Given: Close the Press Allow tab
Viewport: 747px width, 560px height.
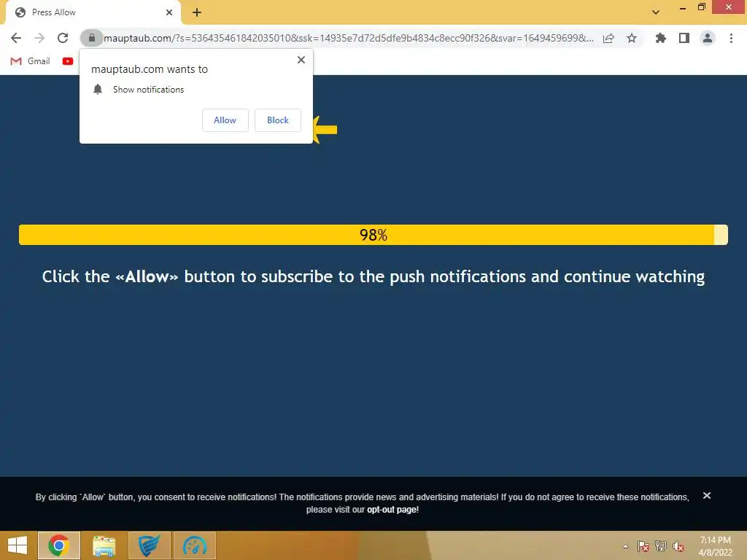Looking at the screenshot, I should click(169, 12).
